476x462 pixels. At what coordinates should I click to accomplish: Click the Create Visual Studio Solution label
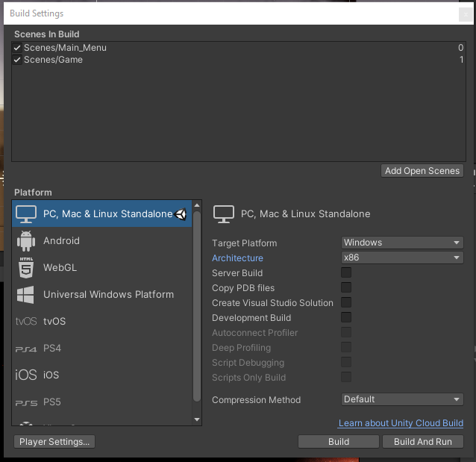click(x=272, y=303)
